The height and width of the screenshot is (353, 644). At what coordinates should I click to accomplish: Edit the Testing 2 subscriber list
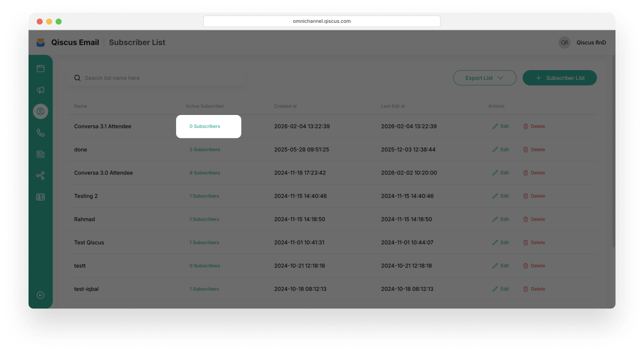click(501, 196)
